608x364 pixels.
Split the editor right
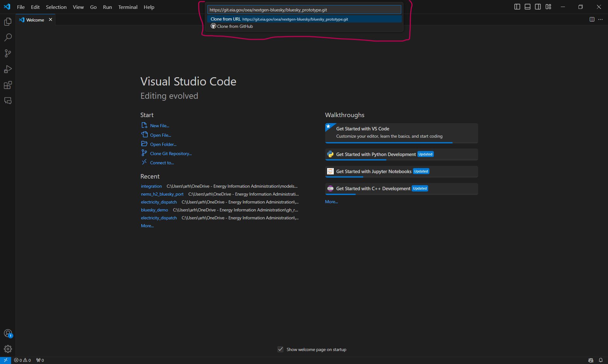coord(592,20)
